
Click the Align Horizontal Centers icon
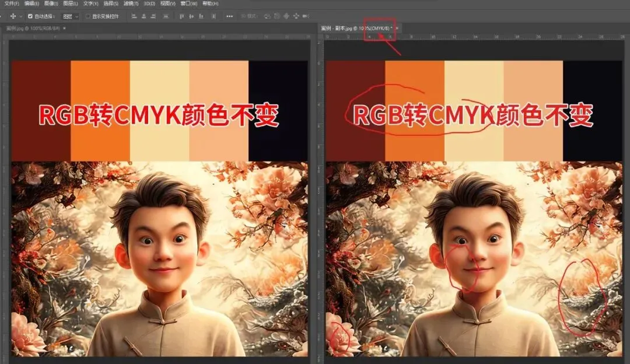[144, 16]
